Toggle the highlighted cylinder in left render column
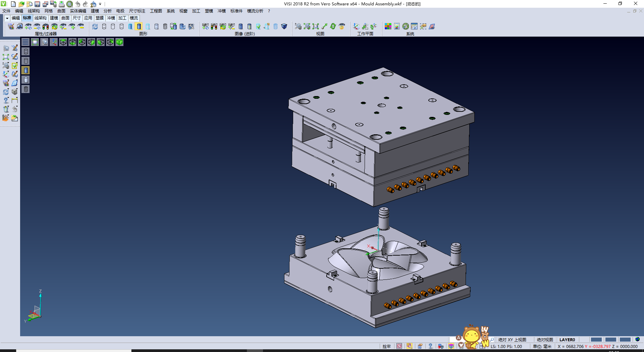This screenshot has height=352, width=644. tap(26, 70)
